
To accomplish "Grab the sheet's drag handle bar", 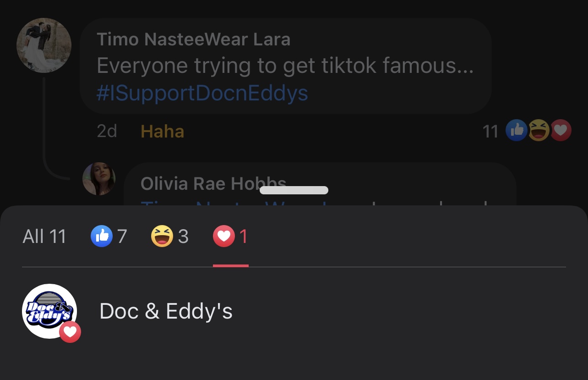I will click(x=294, y=190).
